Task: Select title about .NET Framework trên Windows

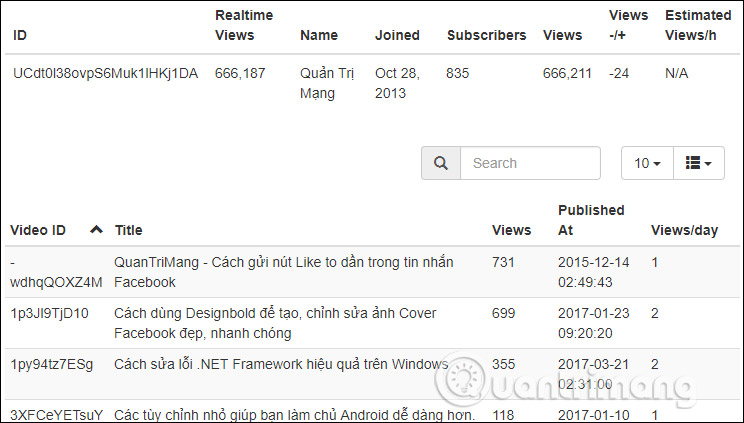Action: 281,365
